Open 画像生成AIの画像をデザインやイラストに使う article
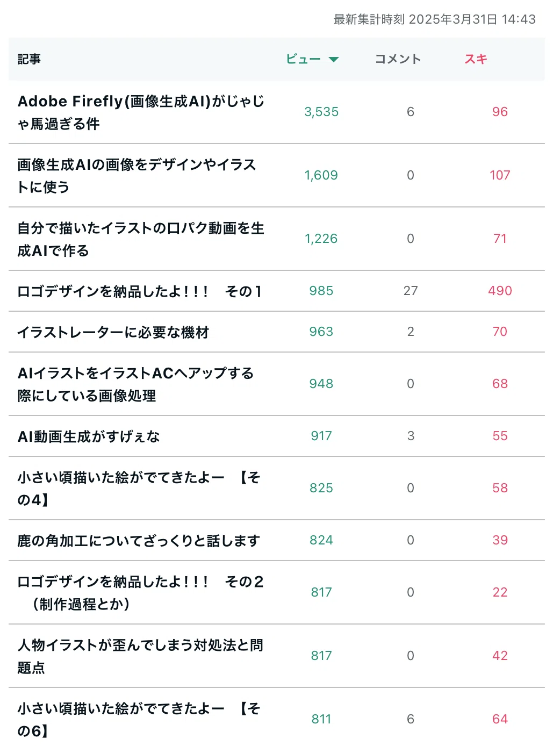The height and width of the screenshot is (746, 560). (137, 176)
